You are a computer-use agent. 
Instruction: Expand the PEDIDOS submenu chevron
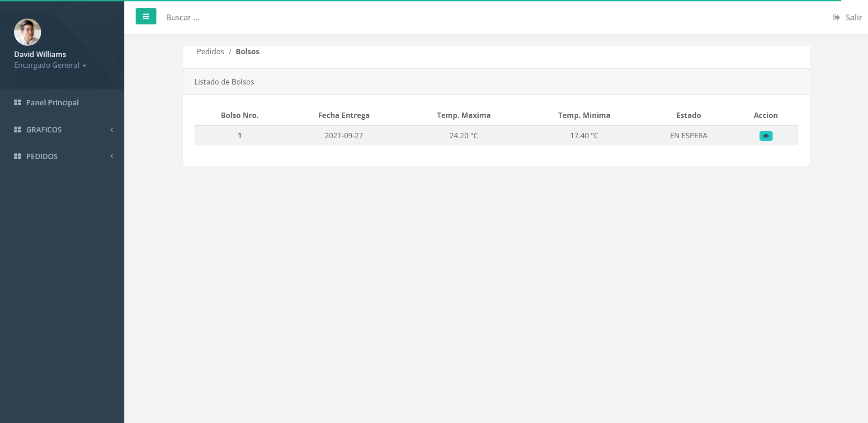(x=112, y=156)
